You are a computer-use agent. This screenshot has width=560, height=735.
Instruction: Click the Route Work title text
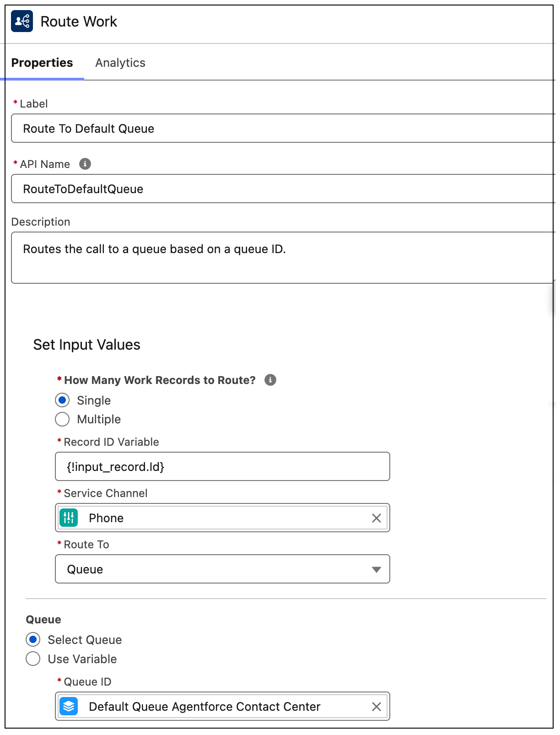(x=79, y=22)
